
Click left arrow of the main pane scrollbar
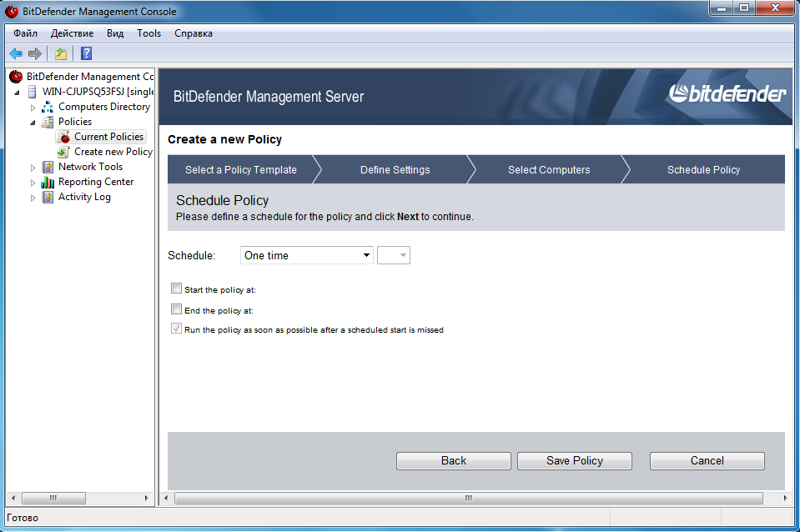pos(166,498)
